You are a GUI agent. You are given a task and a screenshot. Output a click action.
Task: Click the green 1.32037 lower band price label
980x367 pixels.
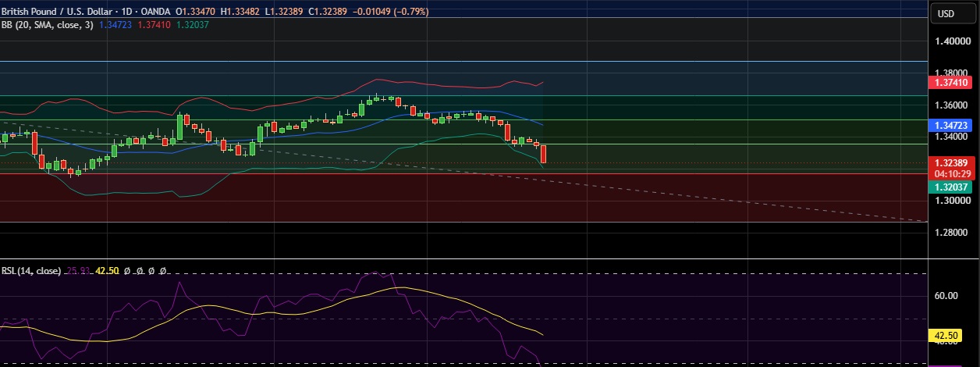pyautogui.click(x=949, y=187)
